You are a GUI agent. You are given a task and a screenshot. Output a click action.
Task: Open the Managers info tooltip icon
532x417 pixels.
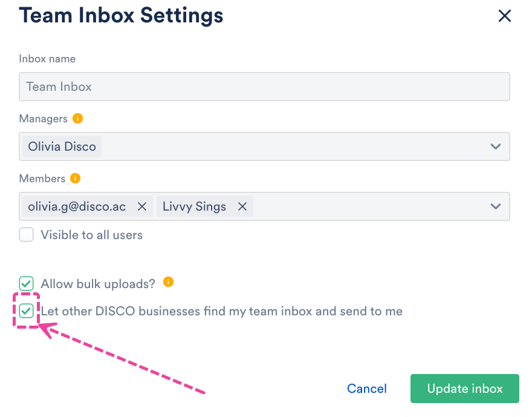[x=78, y=119]
